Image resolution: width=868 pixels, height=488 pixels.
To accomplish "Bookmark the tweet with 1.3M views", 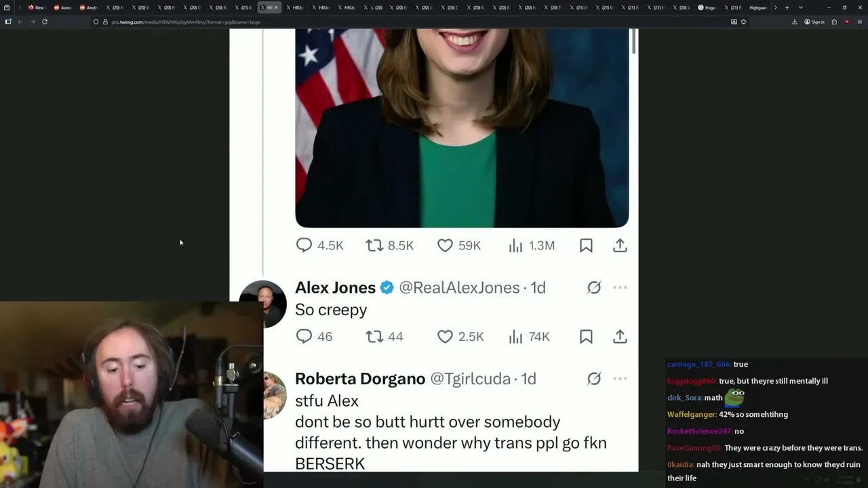I will [x=586, y=245].
